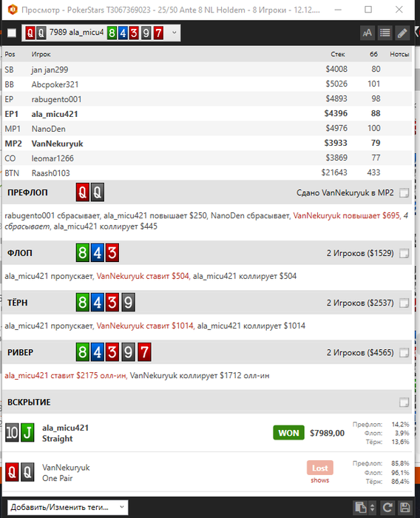
Task: Open the font size (AA) tool
Action: point(367,33)
